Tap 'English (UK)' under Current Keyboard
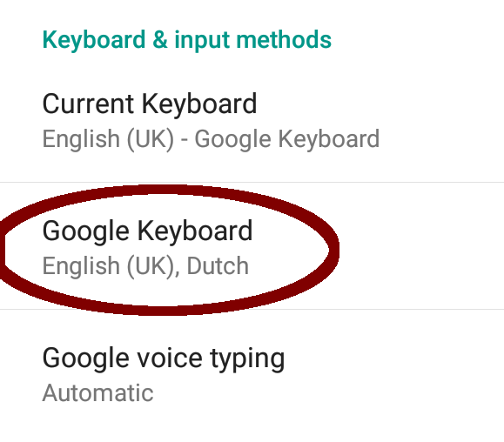Screen dimensions: 504x442 (108, 139)
